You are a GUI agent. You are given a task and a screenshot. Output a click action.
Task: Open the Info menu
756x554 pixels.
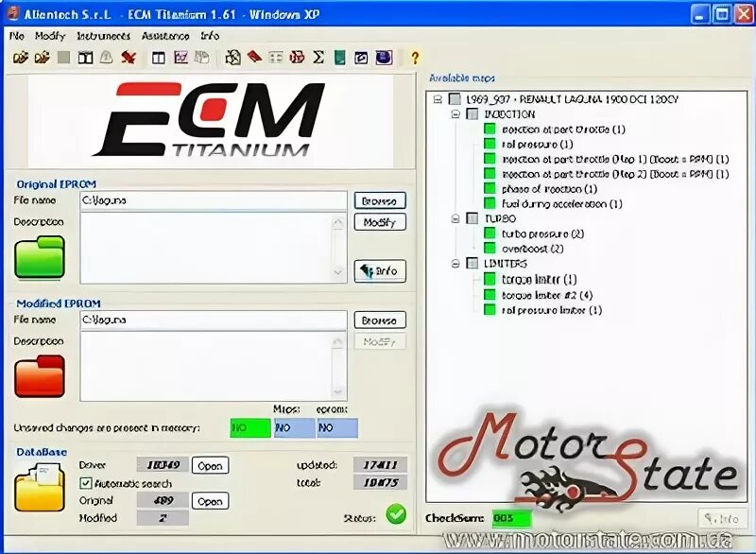coord(210,36)
